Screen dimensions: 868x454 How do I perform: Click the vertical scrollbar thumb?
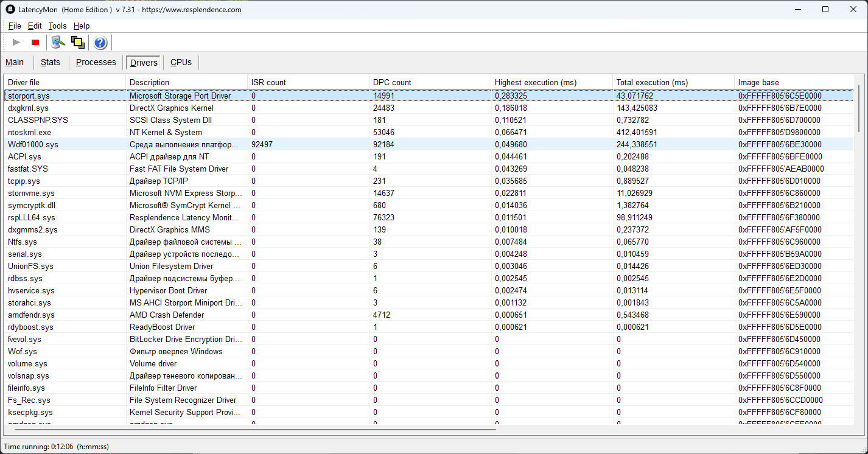859,108
